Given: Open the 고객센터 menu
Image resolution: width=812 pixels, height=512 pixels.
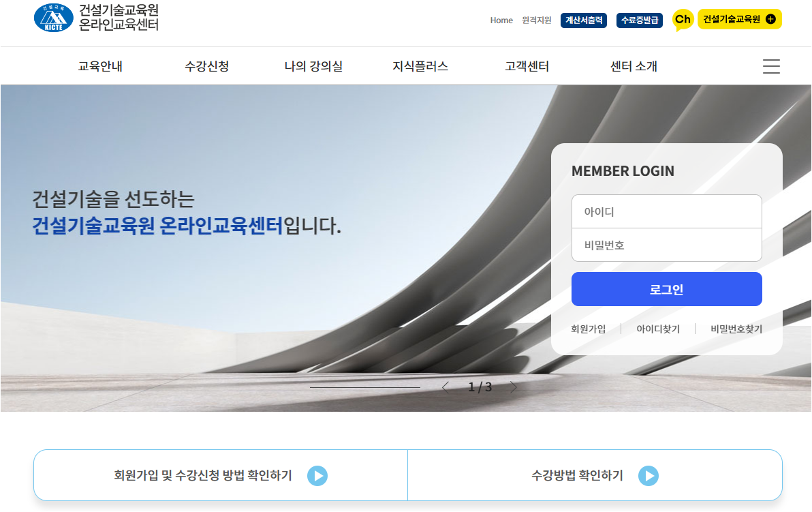Looking at the screenshot, I should pyautogui.click(x=527, y=66).
